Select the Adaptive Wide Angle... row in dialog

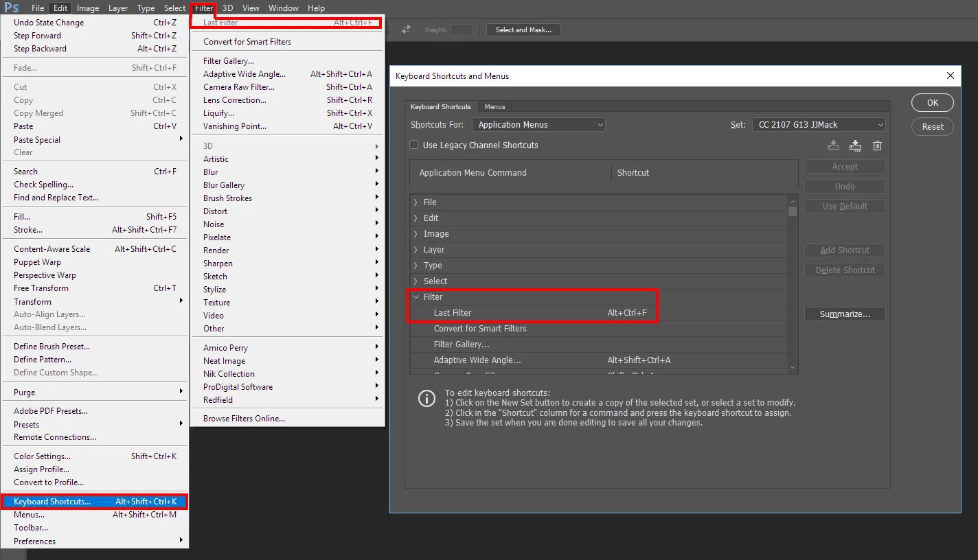coord(599,360)
